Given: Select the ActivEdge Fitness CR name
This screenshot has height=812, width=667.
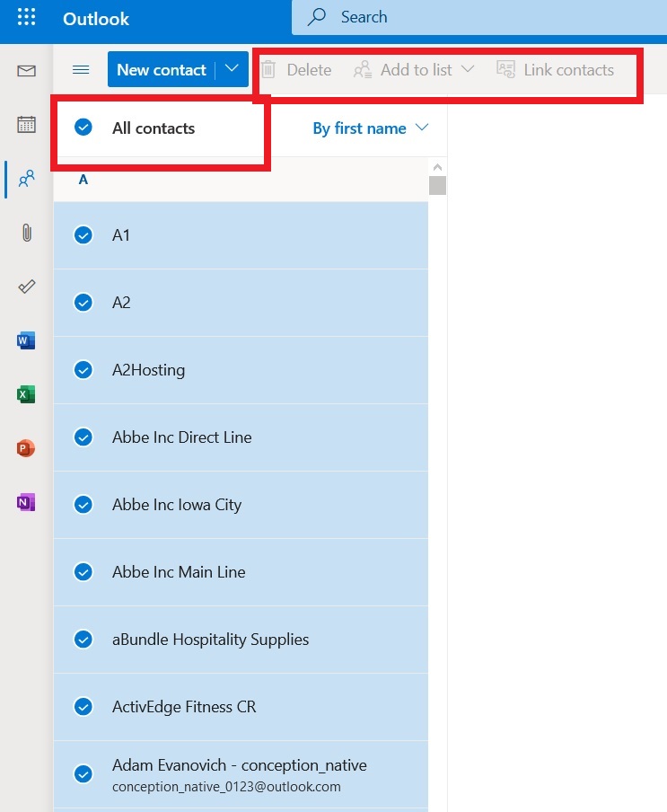Looking at the screenshot, I should [x=184, y=707].
